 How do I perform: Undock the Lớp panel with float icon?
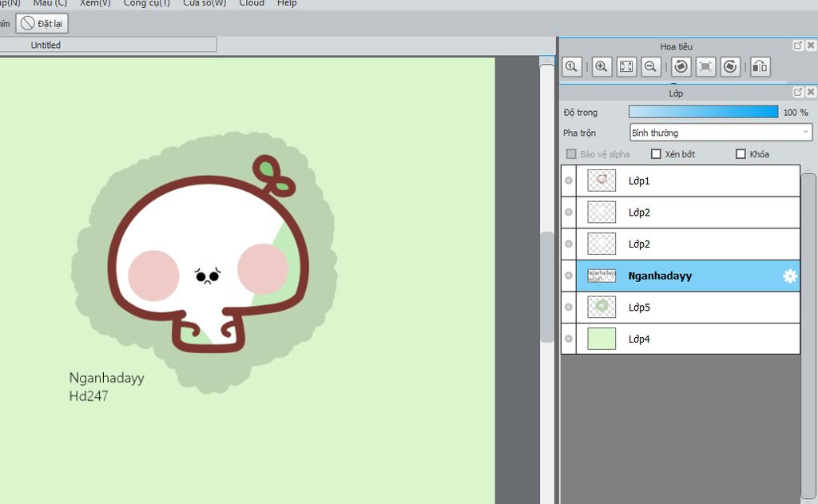(797, 93)
